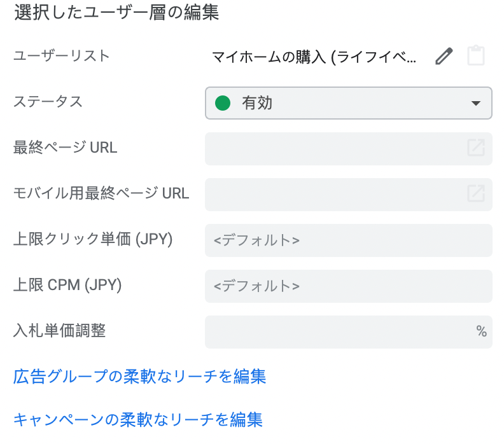Image resolution: width=504 pixels, height=444 pixels.
Task: Open 広告グループの柔軟なリーチを編集 link
Action: pyautogui.click(x=139, y=377)
